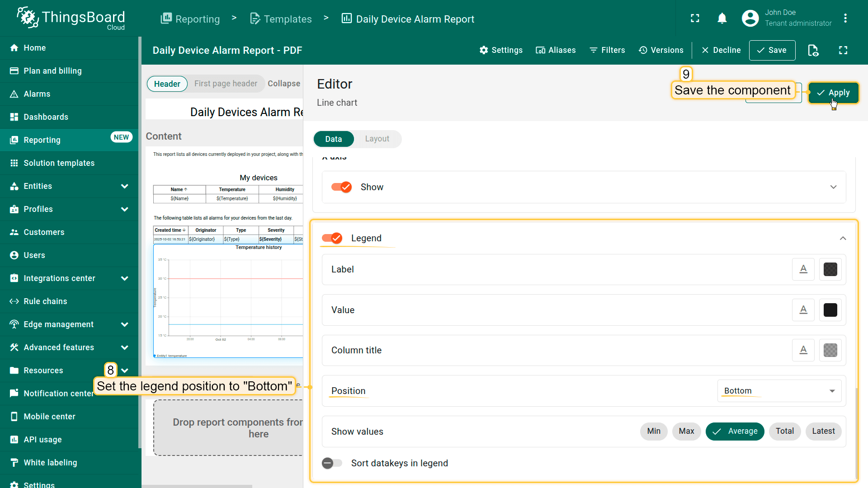Viewport: 868px width, 488px height.
Task: Select First page header tab
Action: point(226,84)
